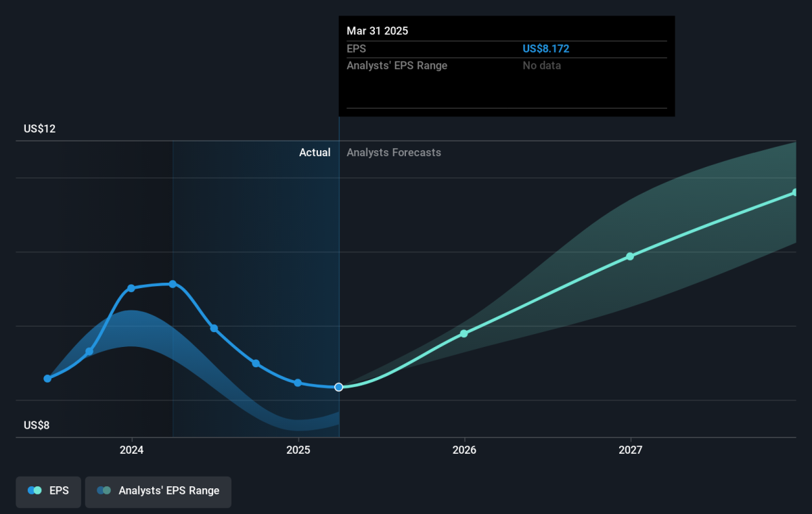The image size is (812, 514).
Task: Select the highlighted Mar 31 2025 data point
Action: click(x=339, y=387)
